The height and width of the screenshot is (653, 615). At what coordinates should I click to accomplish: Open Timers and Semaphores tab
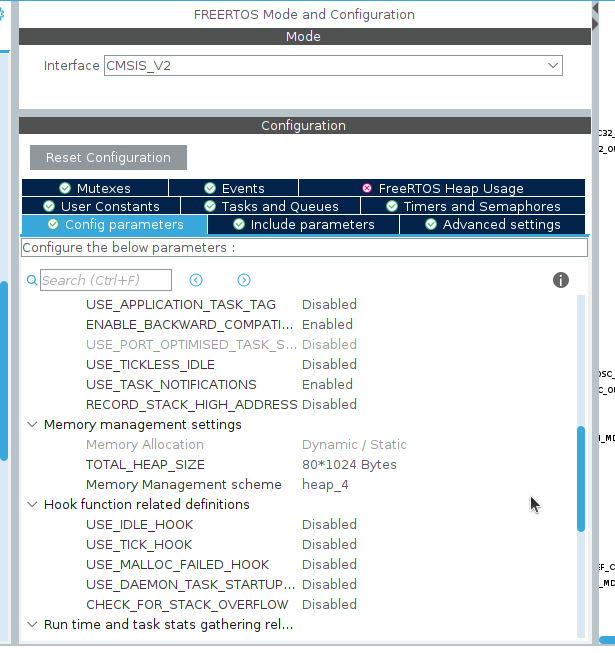coord(473,206)
